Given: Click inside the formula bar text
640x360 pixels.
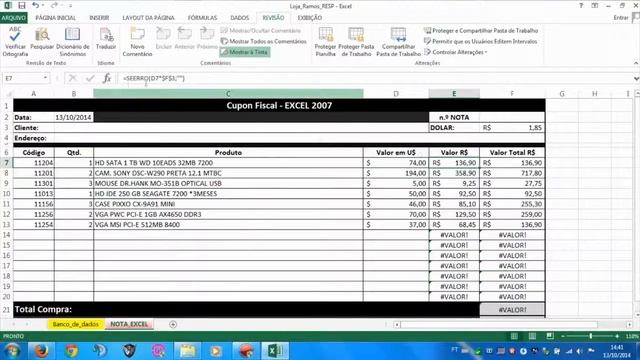Looking at the screenshot, I should (154, 78).
